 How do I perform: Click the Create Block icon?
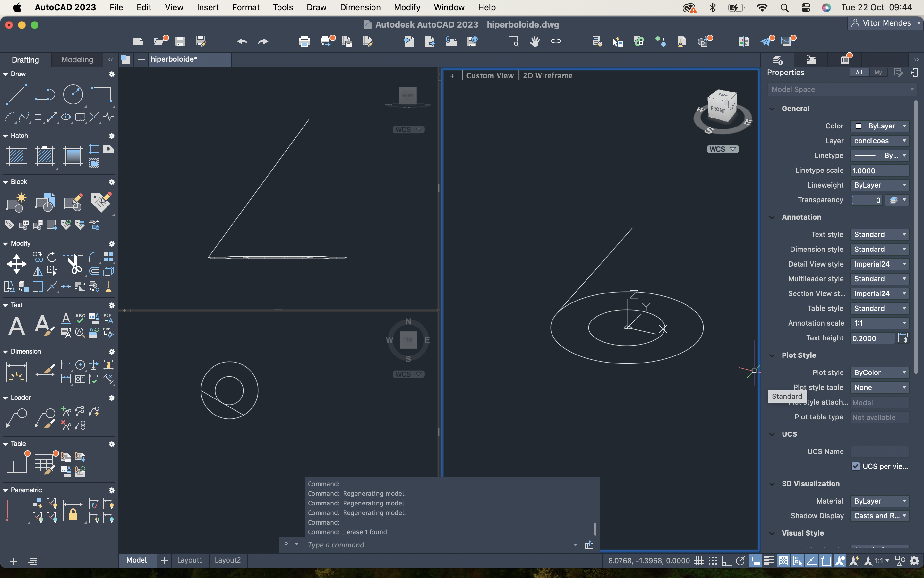(x=16, y=202)
